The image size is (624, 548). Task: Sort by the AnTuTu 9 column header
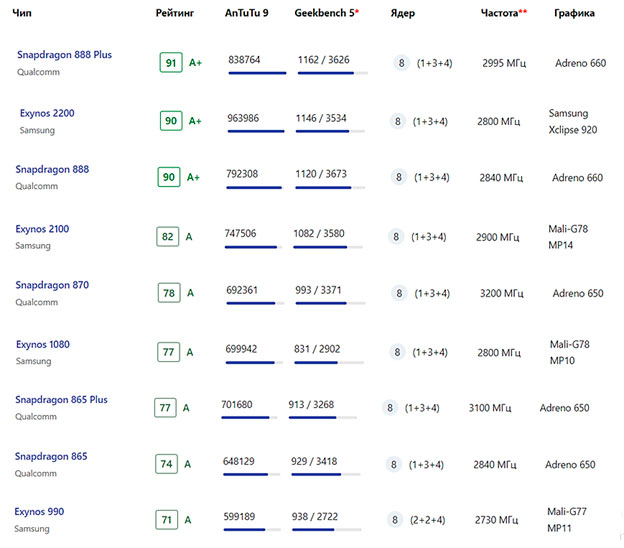[x=246, y=13]
